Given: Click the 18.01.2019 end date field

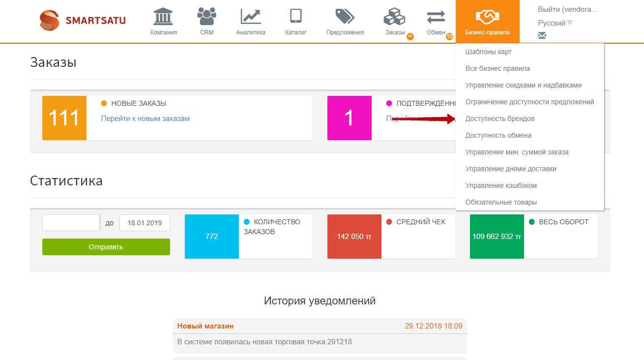Looking at the screenshot, I should [145, 223].
